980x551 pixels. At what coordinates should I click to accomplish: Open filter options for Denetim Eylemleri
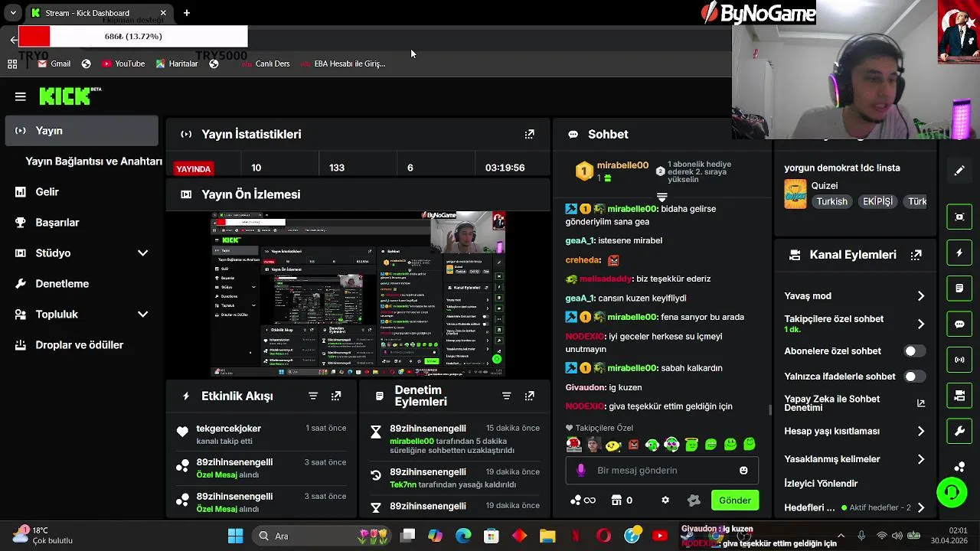pyautogui.click(x=506, y=396)
